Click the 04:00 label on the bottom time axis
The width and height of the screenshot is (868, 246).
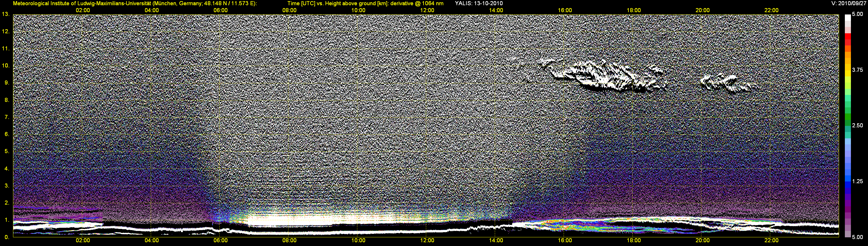(152, 240)
